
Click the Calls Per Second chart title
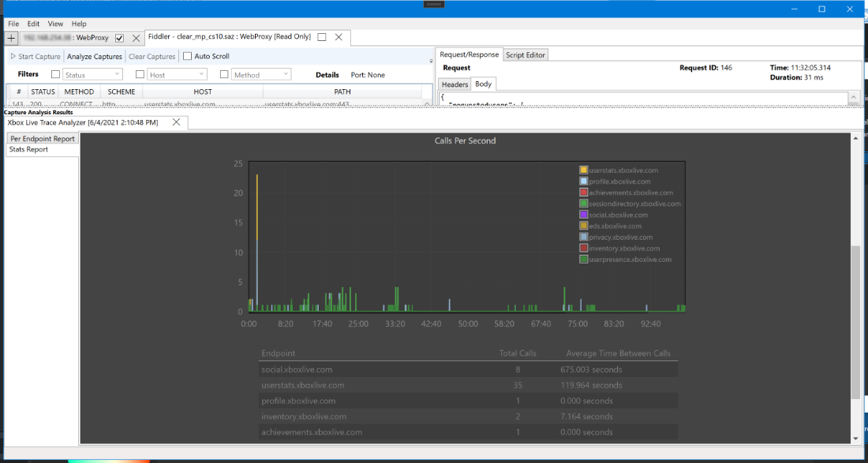[x=466, y=140]
